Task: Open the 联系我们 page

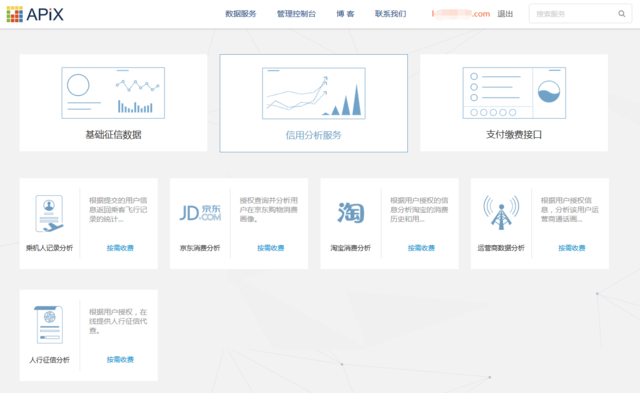Action: (x=391, y=14)
